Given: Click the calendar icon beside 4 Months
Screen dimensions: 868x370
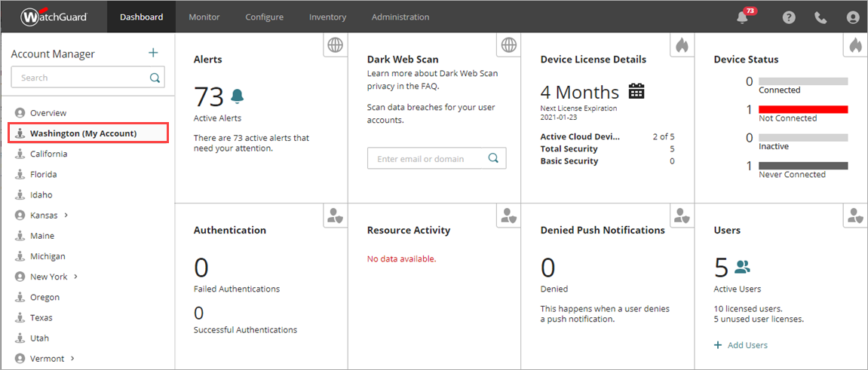Looking at the screenshot, I should (636, 91).
